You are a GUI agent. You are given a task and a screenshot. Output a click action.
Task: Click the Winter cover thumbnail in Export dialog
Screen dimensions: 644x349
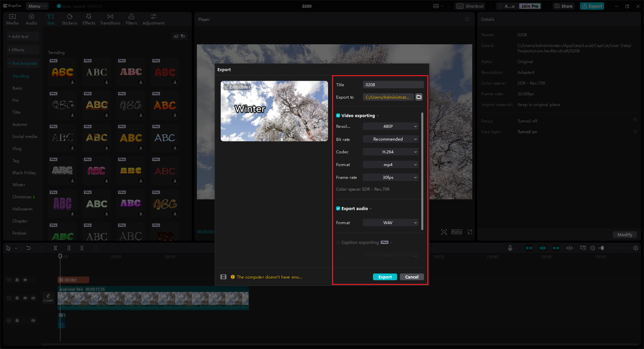274,111
